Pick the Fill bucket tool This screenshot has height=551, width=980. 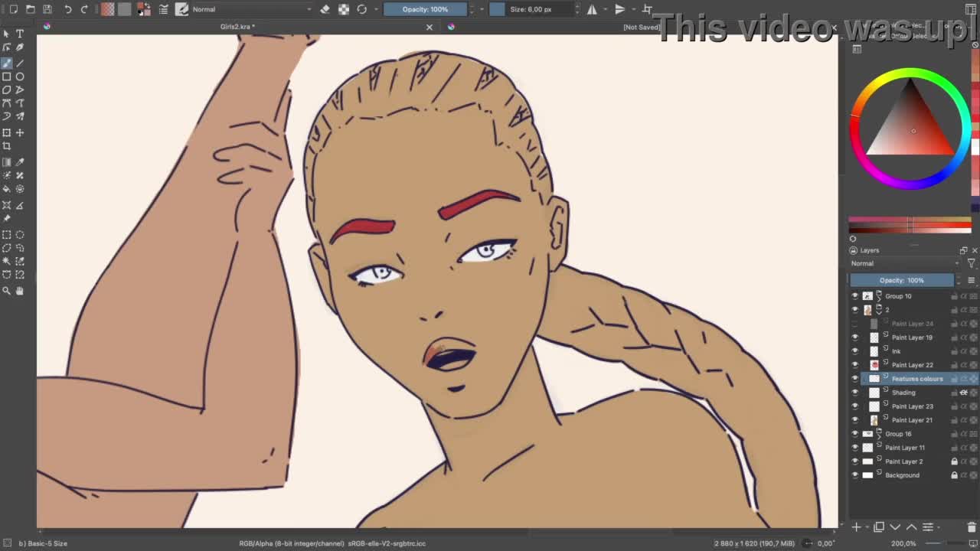(x=7, y=189)
